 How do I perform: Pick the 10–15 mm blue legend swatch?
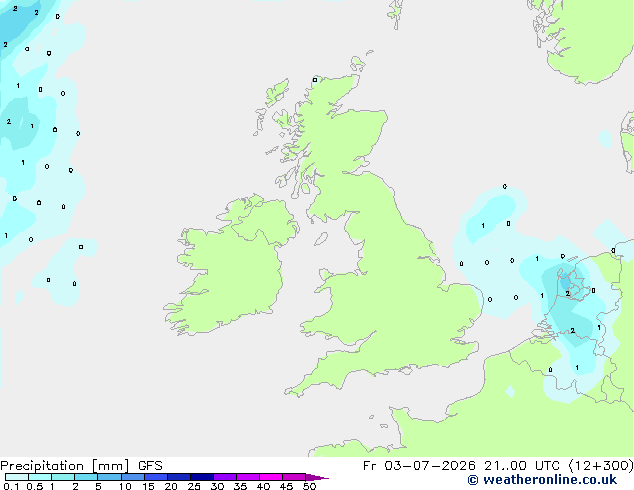tap(132, 477)
